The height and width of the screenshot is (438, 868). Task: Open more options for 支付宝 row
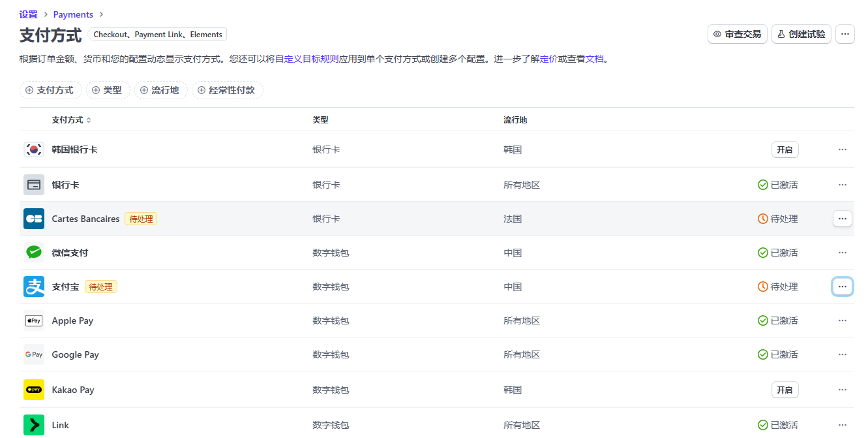[x=843, y=287]
